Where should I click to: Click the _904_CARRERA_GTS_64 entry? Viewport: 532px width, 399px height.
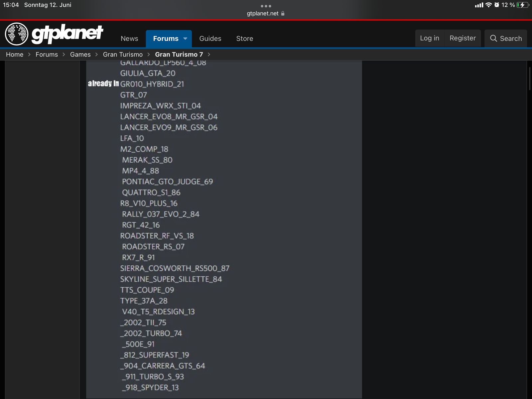click(x=163, y=366)
